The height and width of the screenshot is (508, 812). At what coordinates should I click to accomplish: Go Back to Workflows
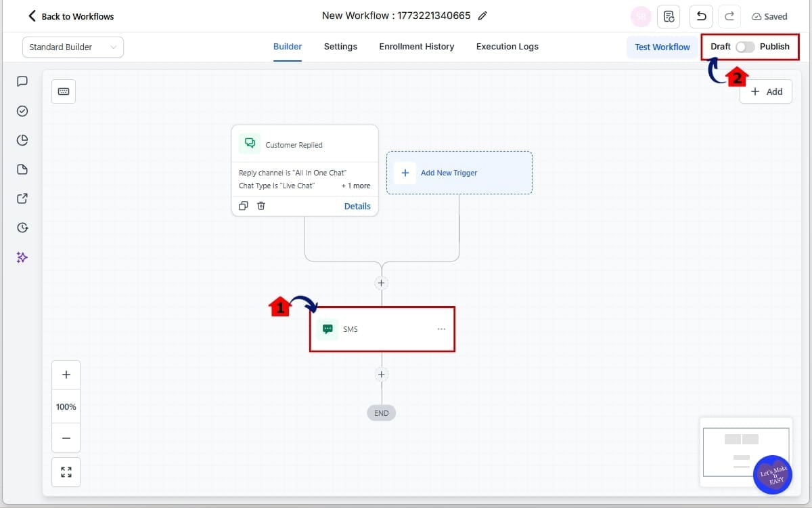70,16
